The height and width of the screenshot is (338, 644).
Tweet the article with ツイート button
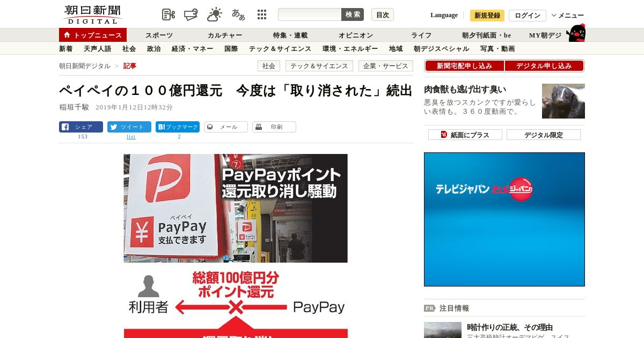pyautogui.click(x=129, y=127)
